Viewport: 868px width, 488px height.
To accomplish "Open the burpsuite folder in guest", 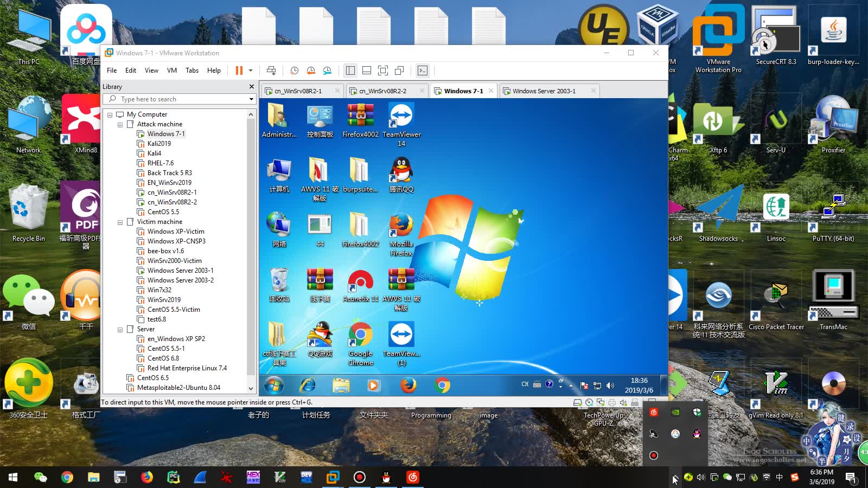I will (x=360, y=175).
